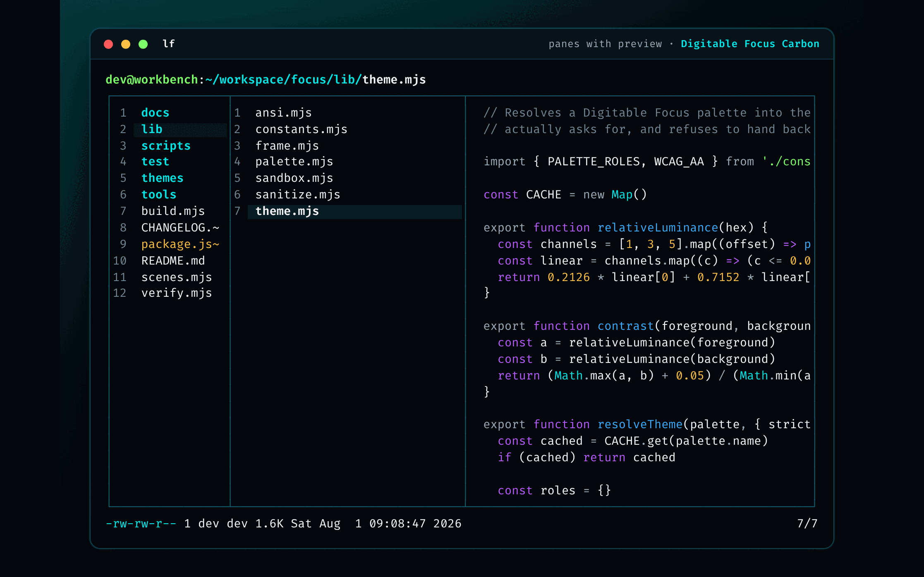Select README.md in the left pane
Screen dimensions: 924x577
click(x=173, y=261)
